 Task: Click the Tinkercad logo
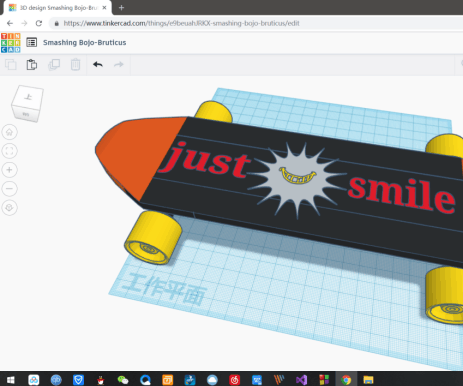11,43
